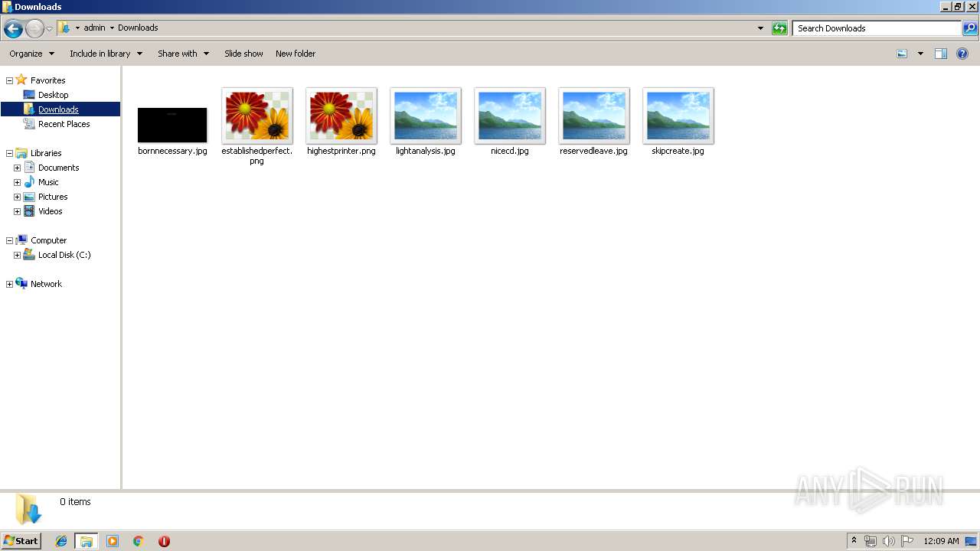Select Libraries in the navigation pane
980x551 pixels.
pyautogui.click(x=46, y=153)
